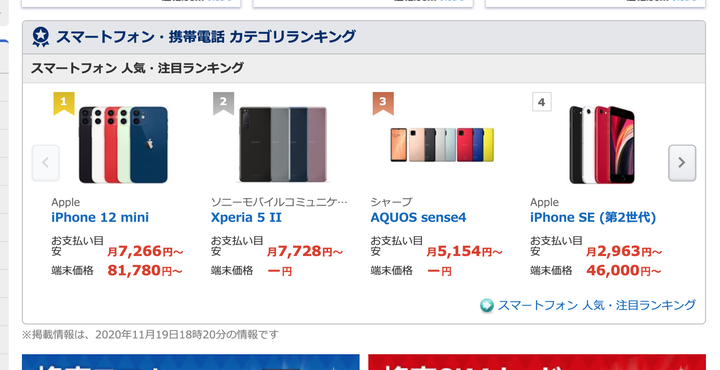The image size is (720, 370).
Task: Open the Xperia 5 II product image
Action: [283, 145]
